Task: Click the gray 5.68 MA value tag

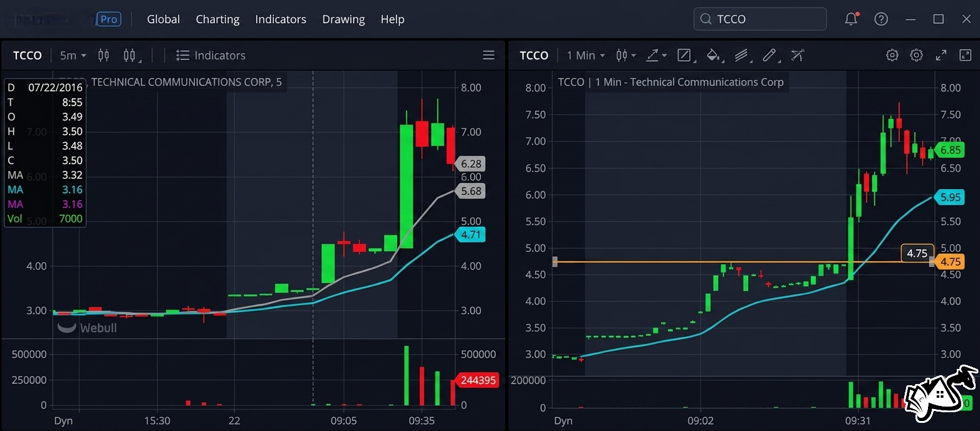Action: (470, 191)
